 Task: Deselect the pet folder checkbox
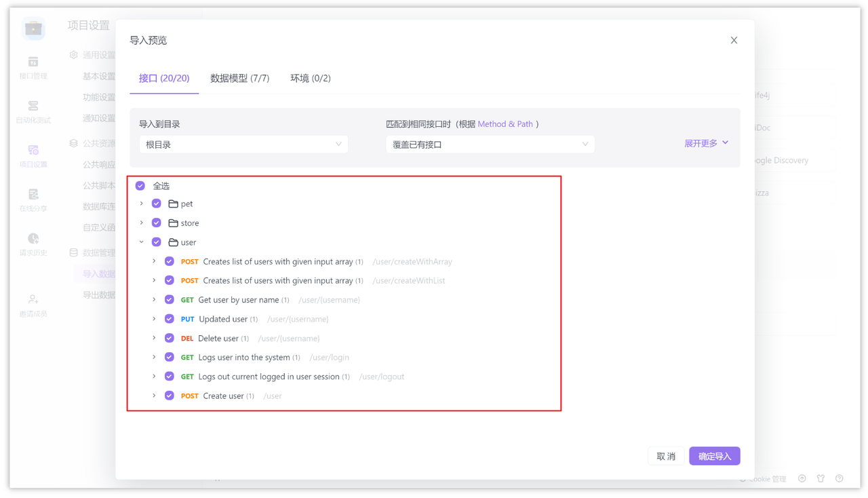click(x=155, y=203)
